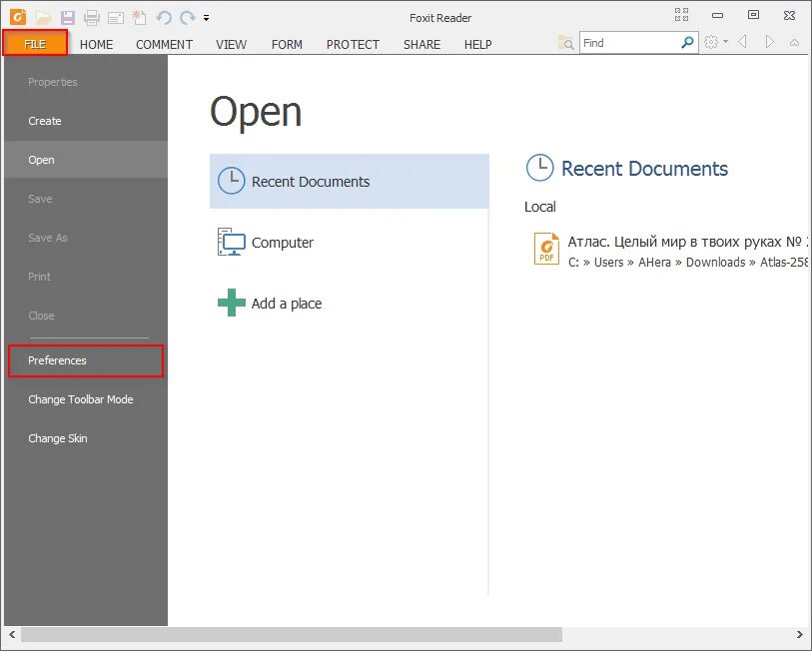Select the SHARE tab
Viewport: 812px width, 651px height.
tap(422, 45)
